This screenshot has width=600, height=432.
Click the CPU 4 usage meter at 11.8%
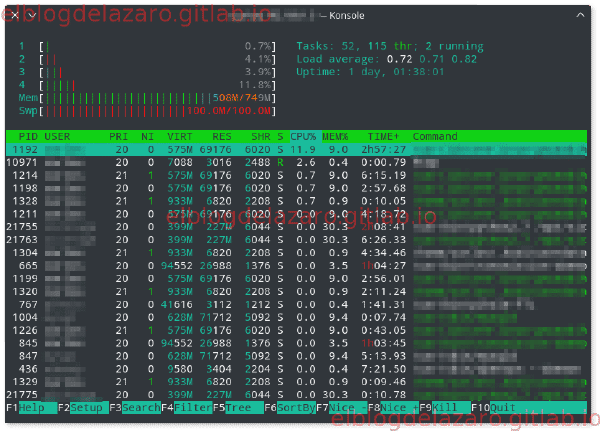coord(147,85)
